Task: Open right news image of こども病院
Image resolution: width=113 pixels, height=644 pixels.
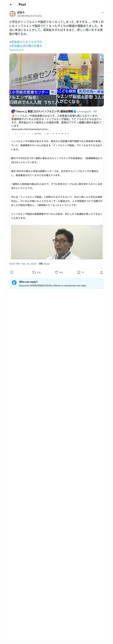Action: [x=80, y=80]
